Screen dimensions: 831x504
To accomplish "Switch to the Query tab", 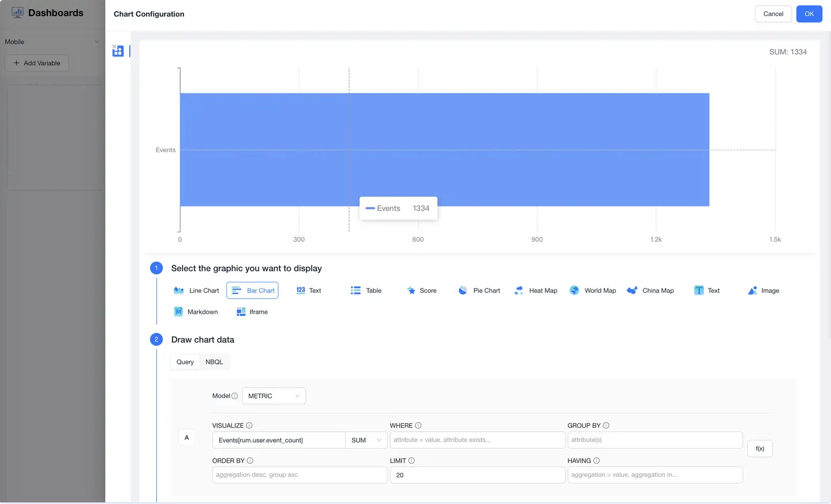I will tap(185, 362).
